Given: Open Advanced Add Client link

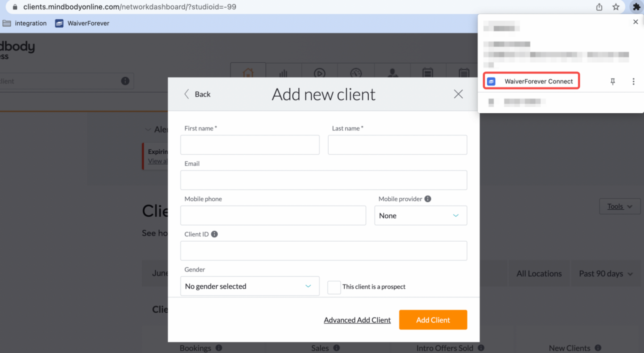Looking at the screenshot, I should [x=357, y=320].
